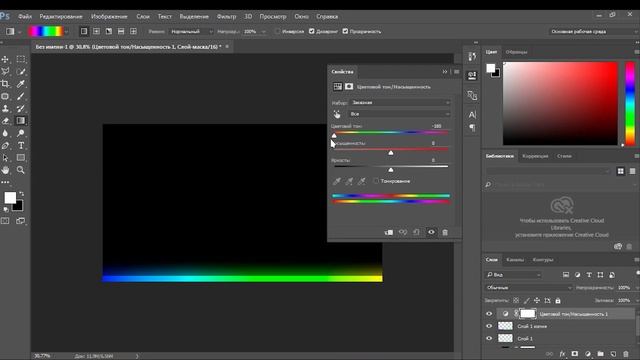Select the Eyedropper tool in left toolbar

(21, 84)
